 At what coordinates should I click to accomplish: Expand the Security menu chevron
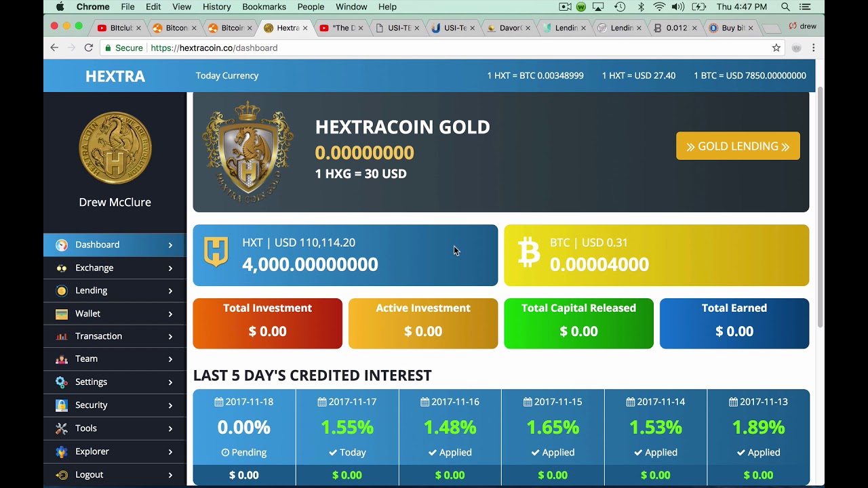pos(170,406)
